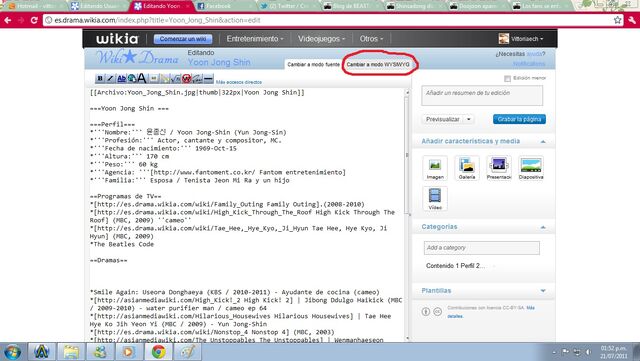This screenshot has width=640, height=361.
Task: Reload the page in Chrome
Action: point(34,20)
